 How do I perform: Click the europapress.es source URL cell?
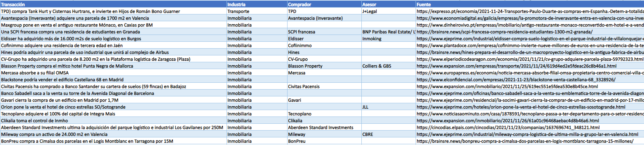pyautogui.click(x=530, y=73)
